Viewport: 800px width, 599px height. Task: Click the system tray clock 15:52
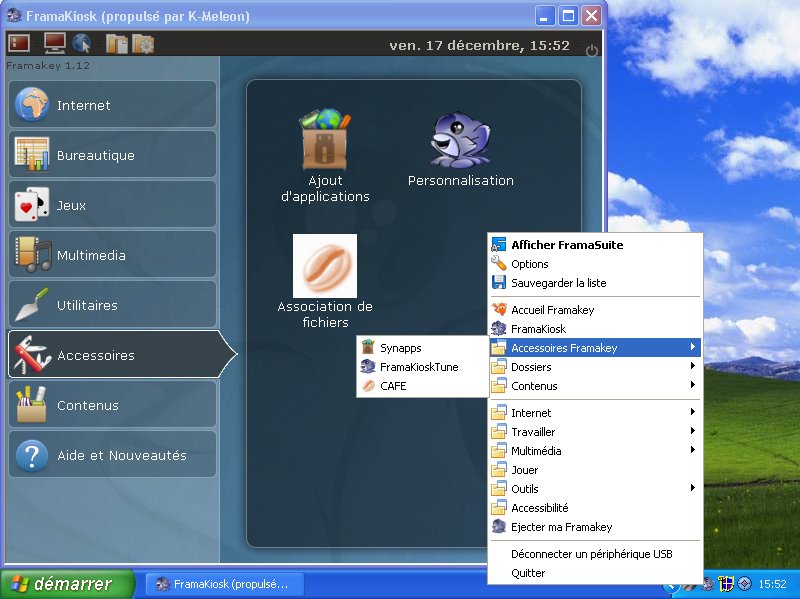[772, 584]
